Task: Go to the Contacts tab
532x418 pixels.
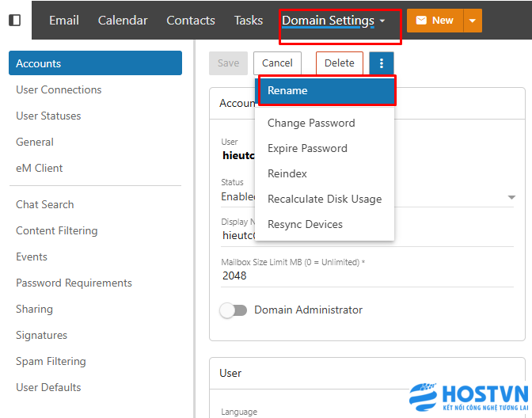Action: click(x=191, y=21)
